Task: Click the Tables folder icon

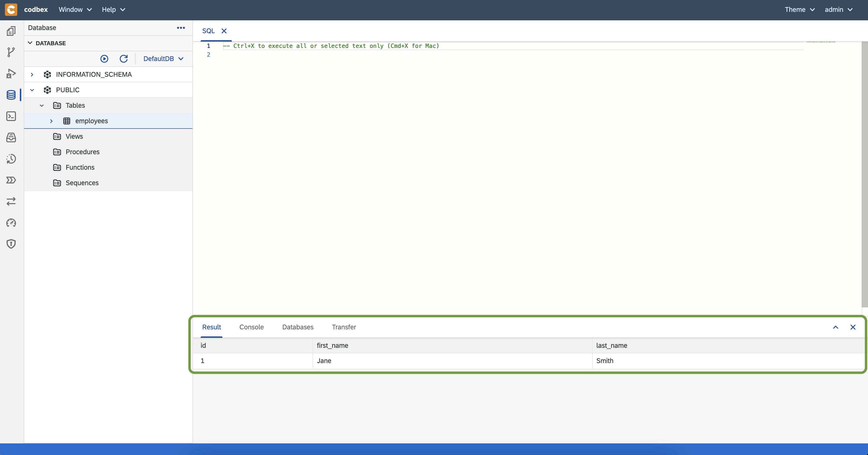Action: click(x=57, y=106)
